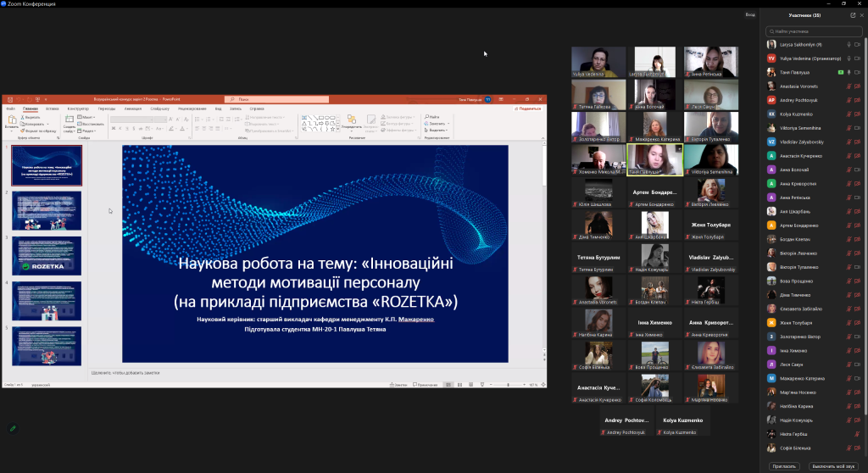Click the PowerPoint search box (Поиск)
The width and height of the screenshot is (868, 473).
[277, 100]
